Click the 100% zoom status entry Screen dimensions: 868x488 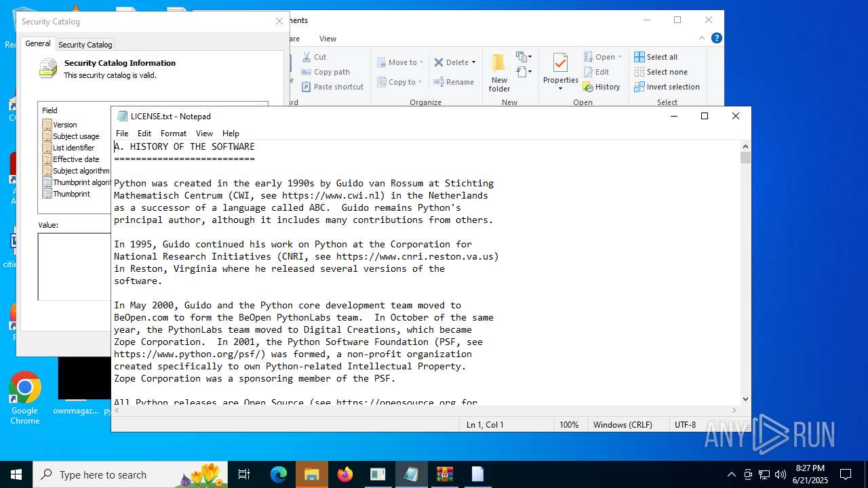[x=569, y=424]
